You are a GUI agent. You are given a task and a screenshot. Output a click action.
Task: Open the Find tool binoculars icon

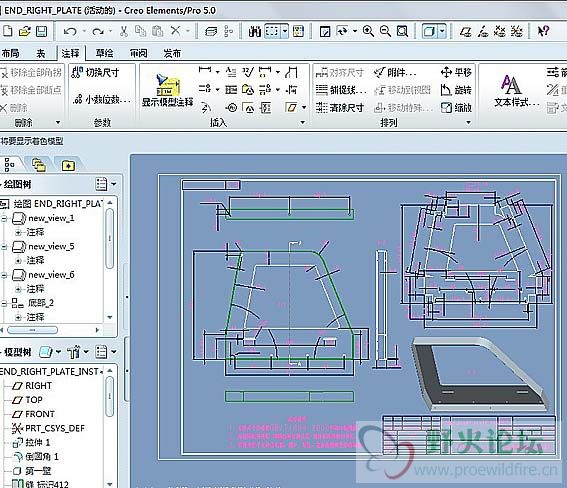pos(255,31)
